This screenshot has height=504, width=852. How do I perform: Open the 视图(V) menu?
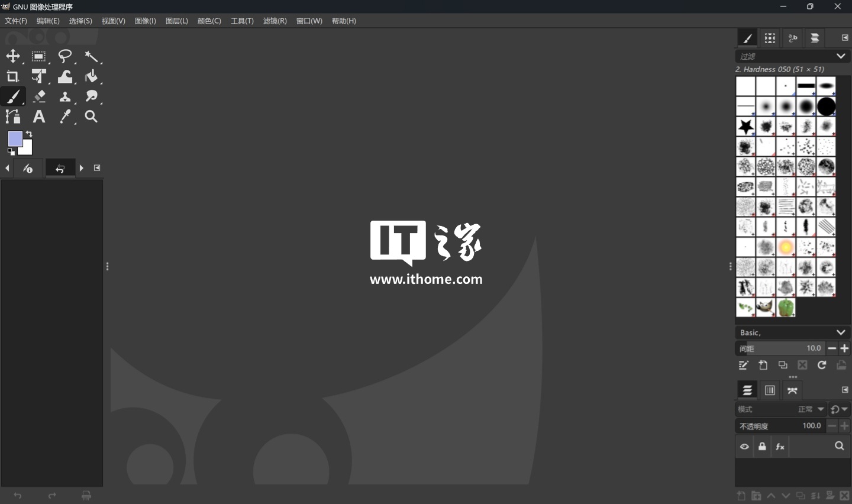pyautogui.click(x=114, y=21)
